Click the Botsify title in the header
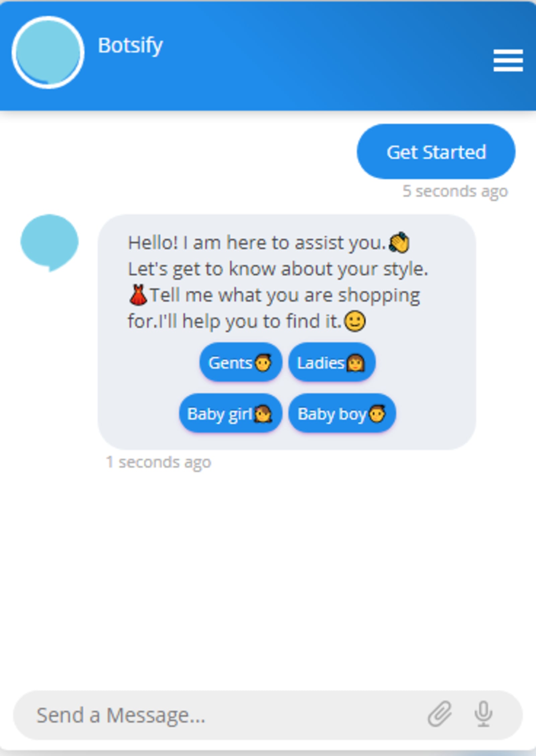This screenshot has height=756, width=536. (x=130, y=46)
